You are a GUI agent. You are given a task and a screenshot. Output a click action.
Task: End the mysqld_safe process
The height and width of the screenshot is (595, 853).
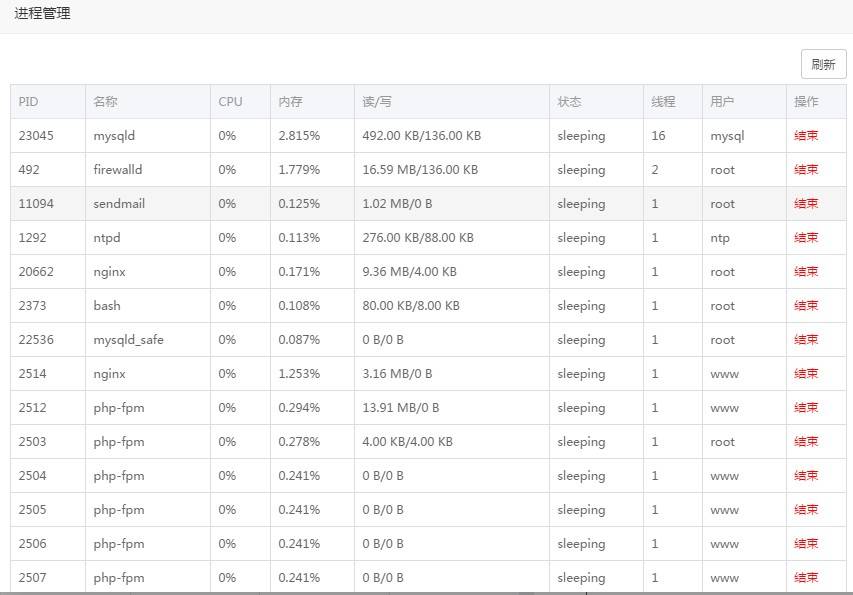click(806, 340)
